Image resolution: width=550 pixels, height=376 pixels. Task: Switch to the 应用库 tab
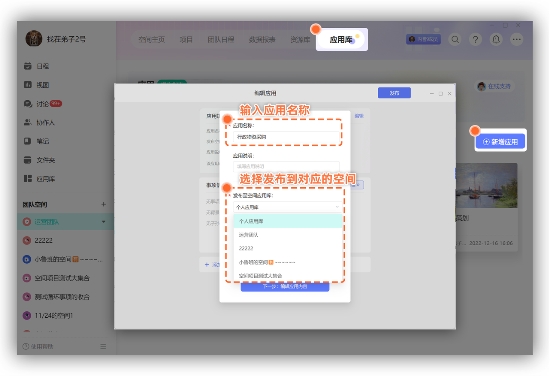[x=342, y=40]
